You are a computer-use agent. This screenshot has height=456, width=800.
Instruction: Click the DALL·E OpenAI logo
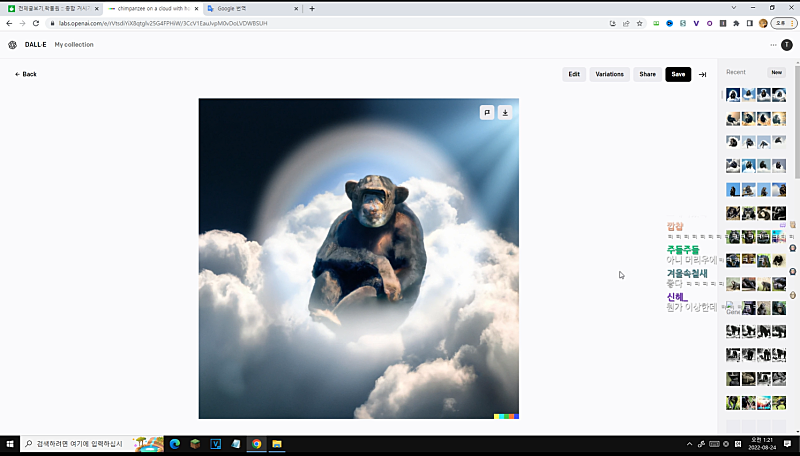[x=13, y=45]
